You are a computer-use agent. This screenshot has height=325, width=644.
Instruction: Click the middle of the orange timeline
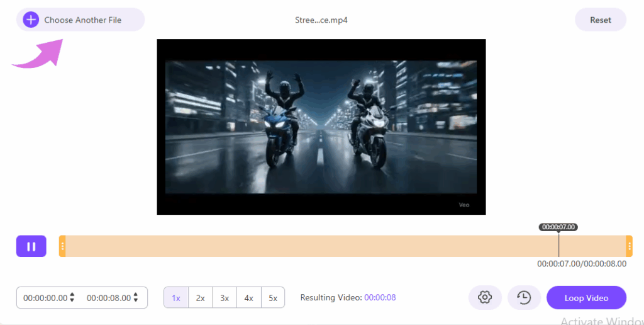coord(345,246)
